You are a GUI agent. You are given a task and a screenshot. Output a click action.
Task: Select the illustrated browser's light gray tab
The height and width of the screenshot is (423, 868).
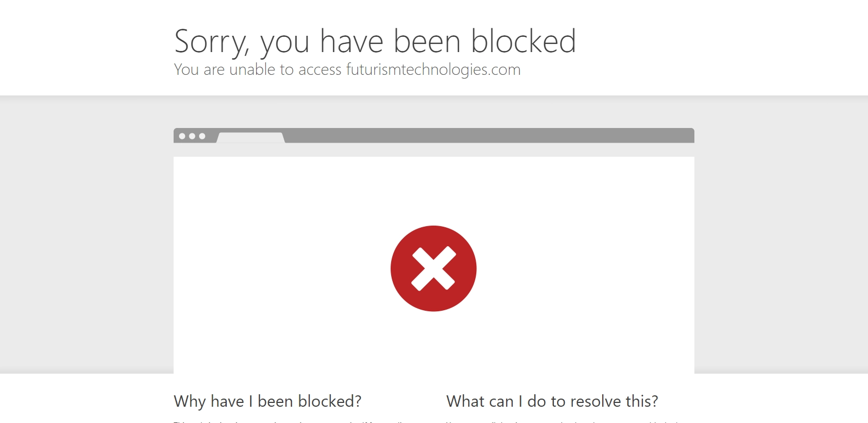(x=251, y=137)
